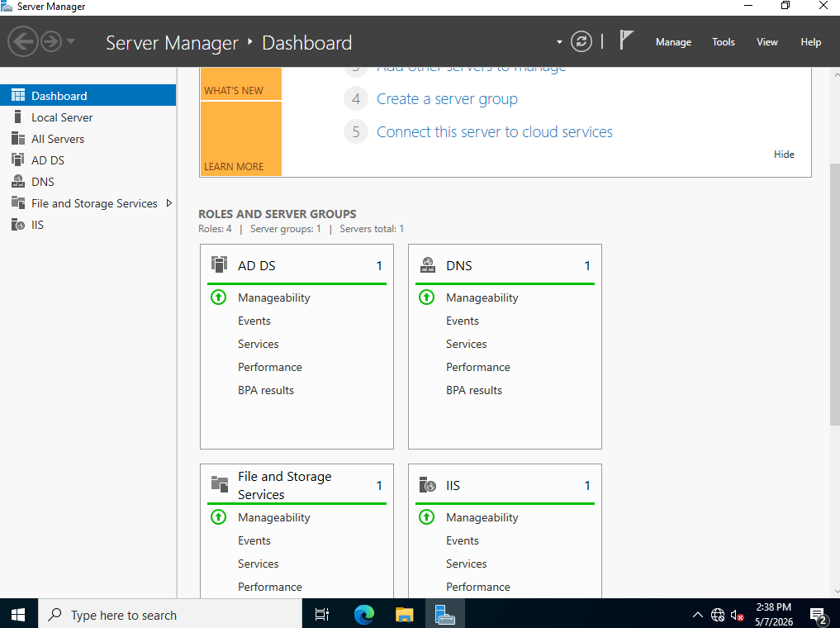The height and width of the screenshot is (628, 840).
Task: Click the Local Server sidebar icon
Action: coord(17,117)
